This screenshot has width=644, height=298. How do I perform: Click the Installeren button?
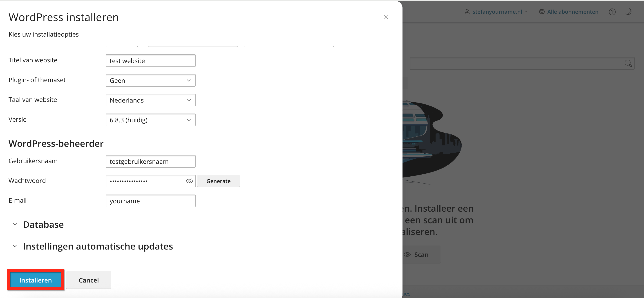(36, 280)
